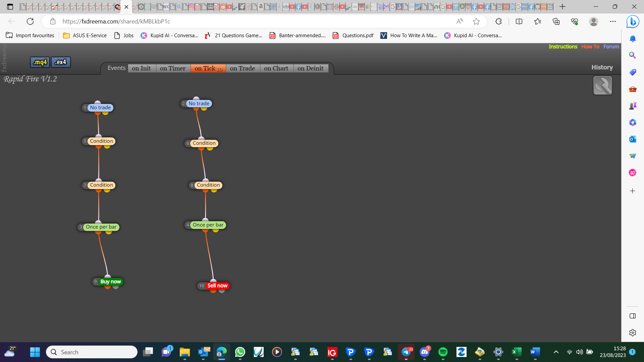Visit the Forum link
The image size is (644, 362).
tap(611, 47)
